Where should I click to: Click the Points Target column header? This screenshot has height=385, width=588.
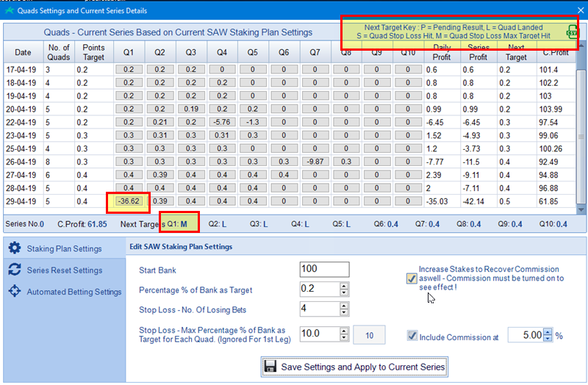(x=93, y=52)
